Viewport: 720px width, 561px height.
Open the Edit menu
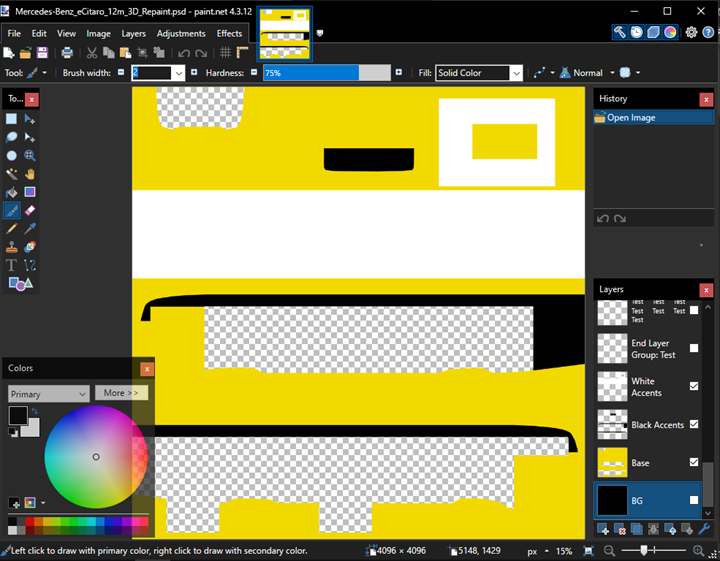point(39,34)
